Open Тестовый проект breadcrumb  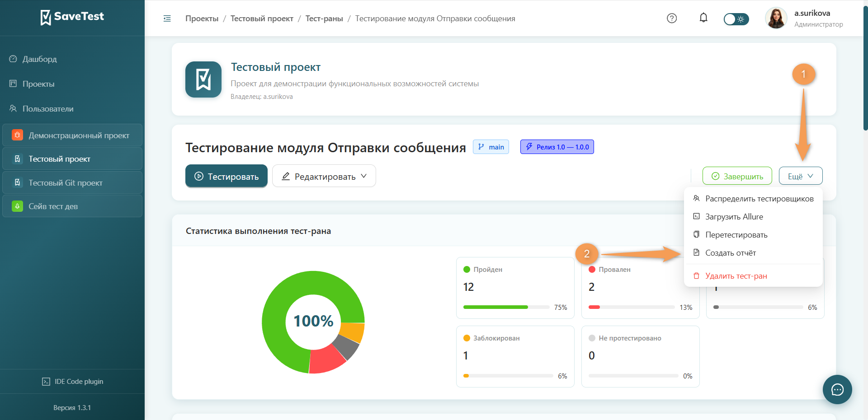point(262,19)
